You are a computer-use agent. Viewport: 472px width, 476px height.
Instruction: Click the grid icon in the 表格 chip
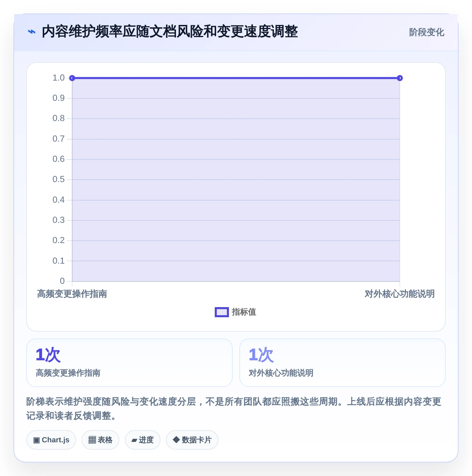(92, 440)
